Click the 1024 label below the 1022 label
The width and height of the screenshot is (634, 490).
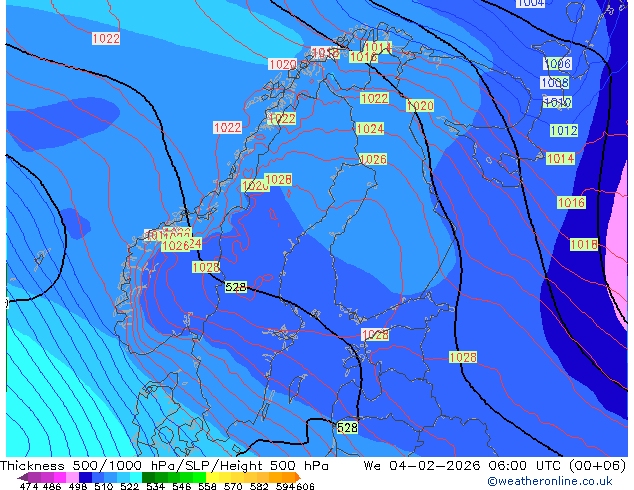(370, 129)
